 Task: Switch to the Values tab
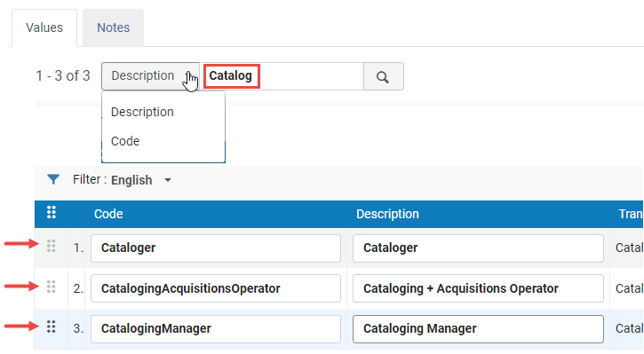[x=44, y=28]
